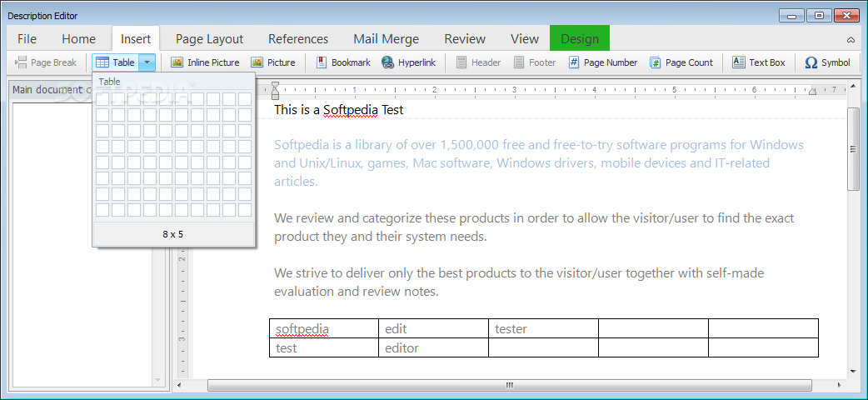The height and width of the screenshot is (400, 868).
Task: Click the 'editor' table cell
Action: pos(433,347)
